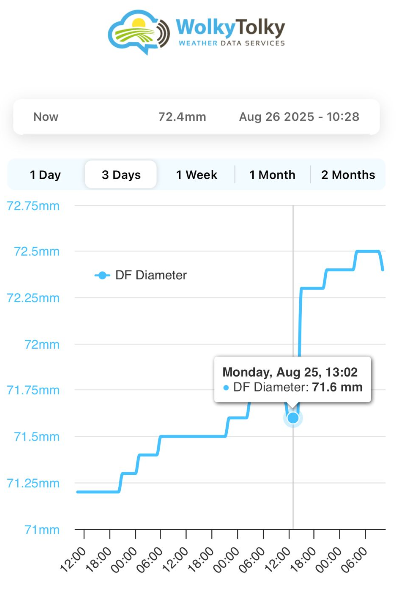Click the chart line plateau at 72.5mm
The height and width of the screenshot is (592, 396).
click(368, 251)
